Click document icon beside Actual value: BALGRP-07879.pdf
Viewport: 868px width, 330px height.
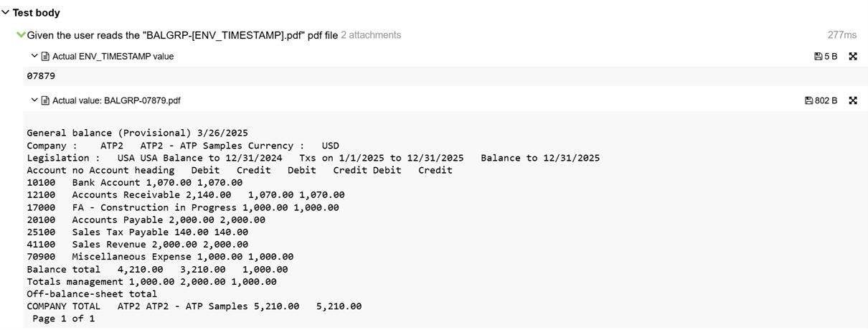point(45,100)
